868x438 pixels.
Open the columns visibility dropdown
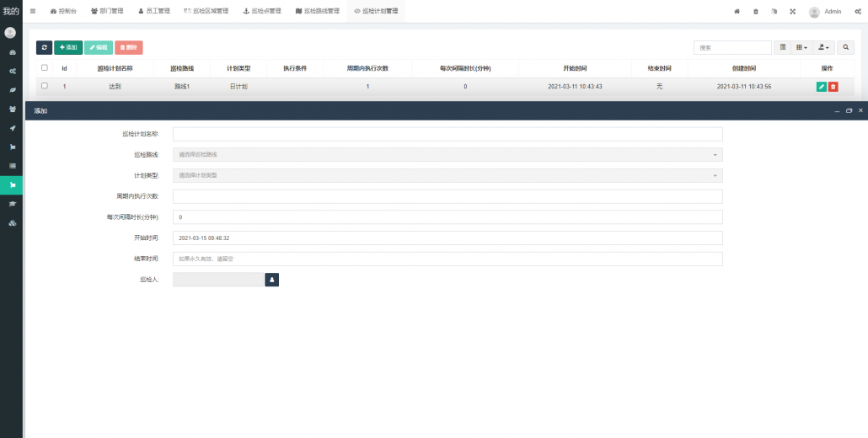pyautogui.click(x=802, y=48)
